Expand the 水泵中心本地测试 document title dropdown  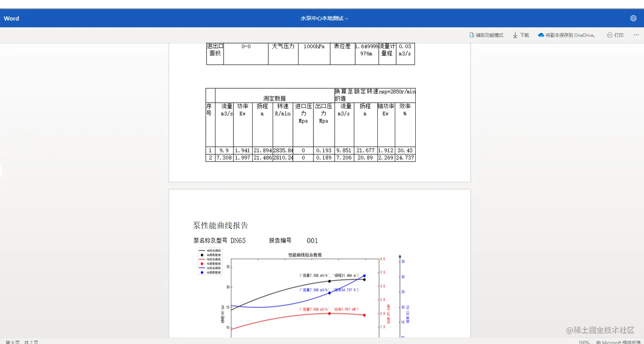coord(325,18)
